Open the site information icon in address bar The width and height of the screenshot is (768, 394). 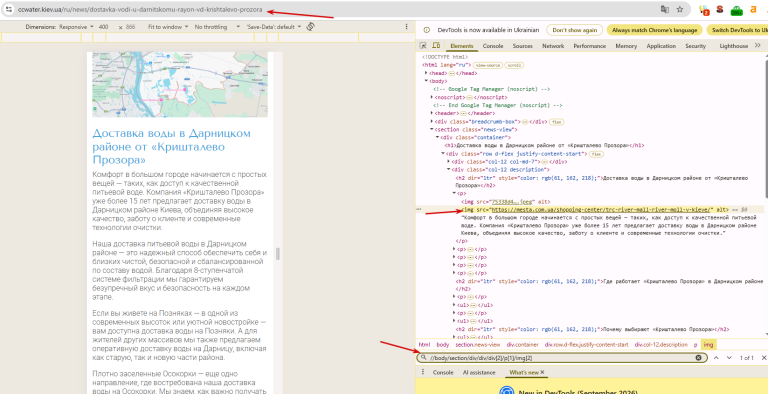(8, 9)
